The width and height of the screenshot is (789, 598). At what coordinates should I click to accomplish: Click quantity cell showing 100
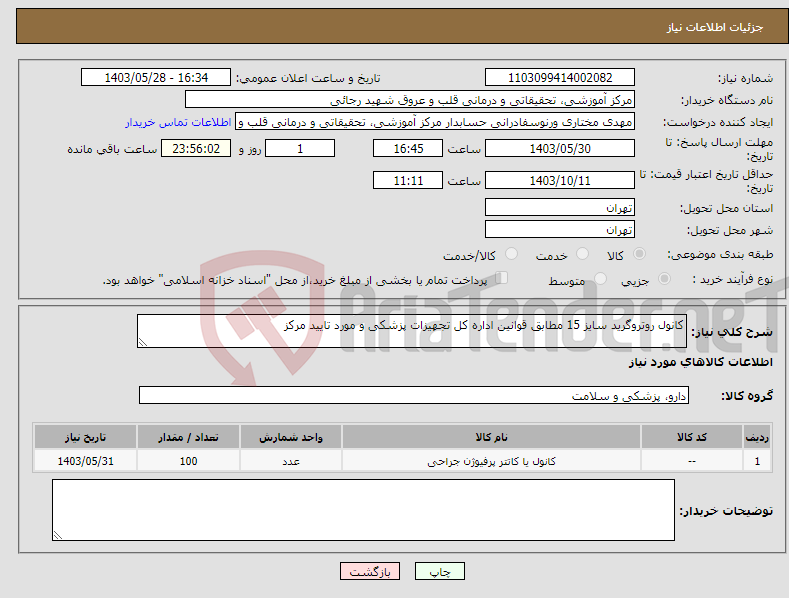(188, 461)
